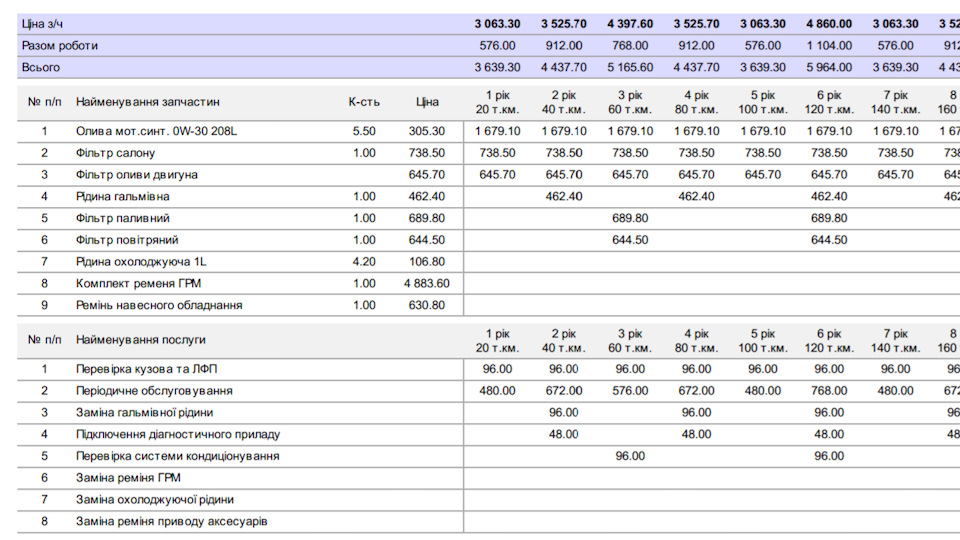Viewport: 960px width, 540px height.
Task: Click 462.40 under the 4 рік column
Action: coord(696,197)
